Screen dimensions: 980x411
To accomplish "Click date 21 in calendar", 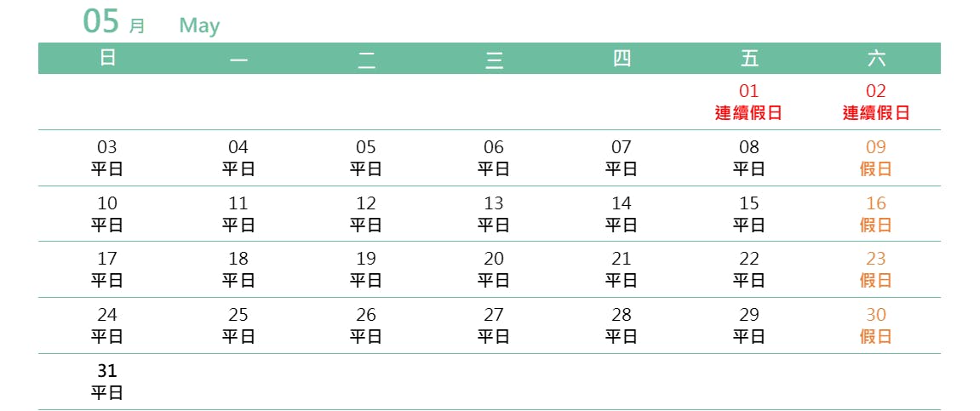I will 622,269.
